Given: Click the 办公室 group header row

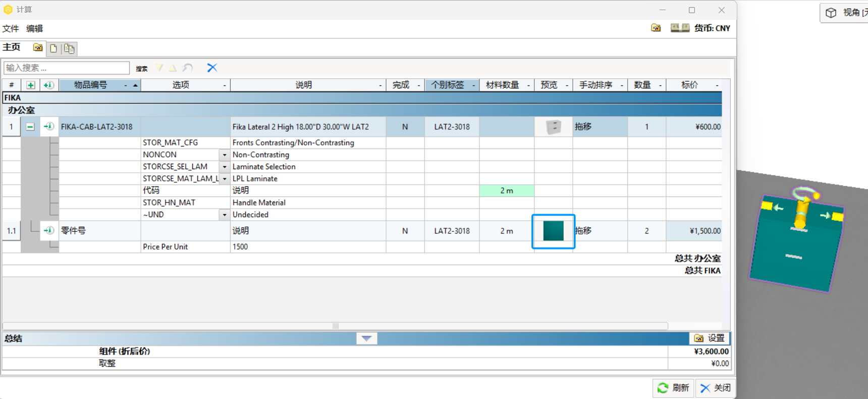Looking at the screenshot, I should coord(362,110).
